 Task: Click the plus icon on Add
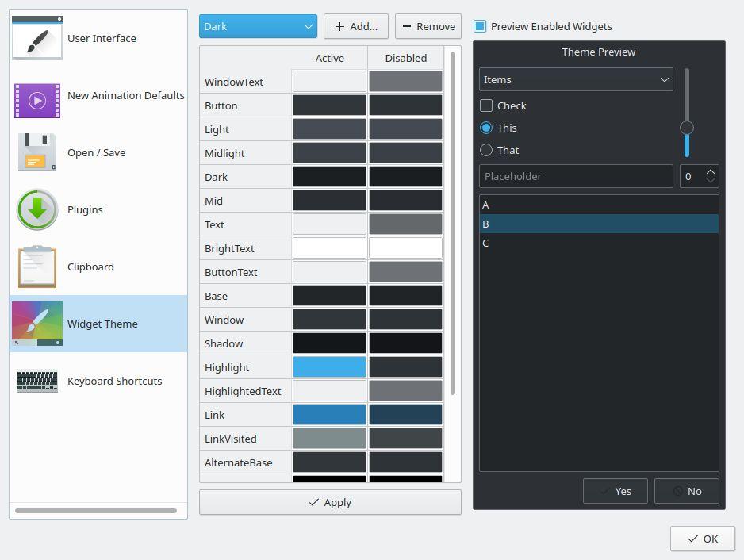pos(339,27)
